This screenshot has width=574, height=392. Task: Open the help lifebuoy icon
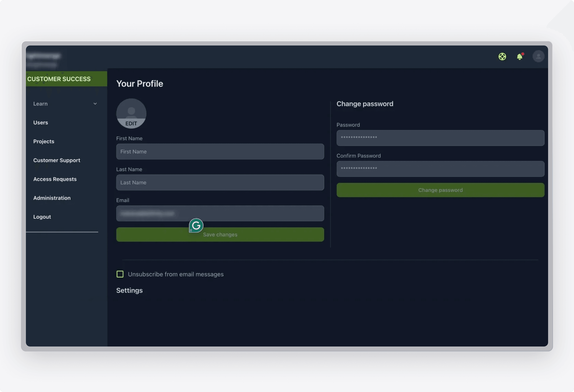point(502,57)
